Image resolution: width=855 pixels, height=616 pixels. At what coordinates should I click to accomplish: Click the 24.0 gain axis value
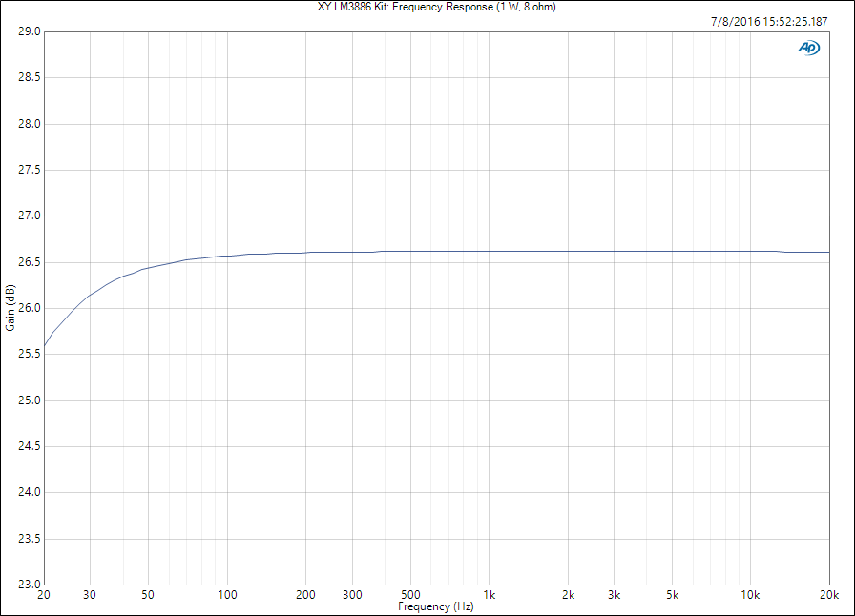click(x=30, y=492)
